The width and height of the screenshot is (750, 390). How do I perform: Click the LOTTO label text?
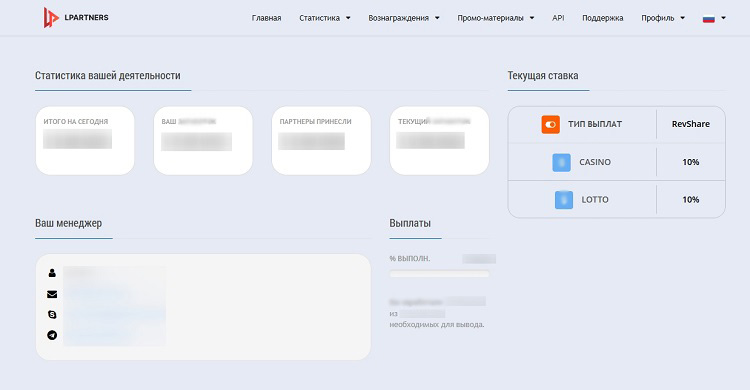pyautogui.click(x=595, y=200)
